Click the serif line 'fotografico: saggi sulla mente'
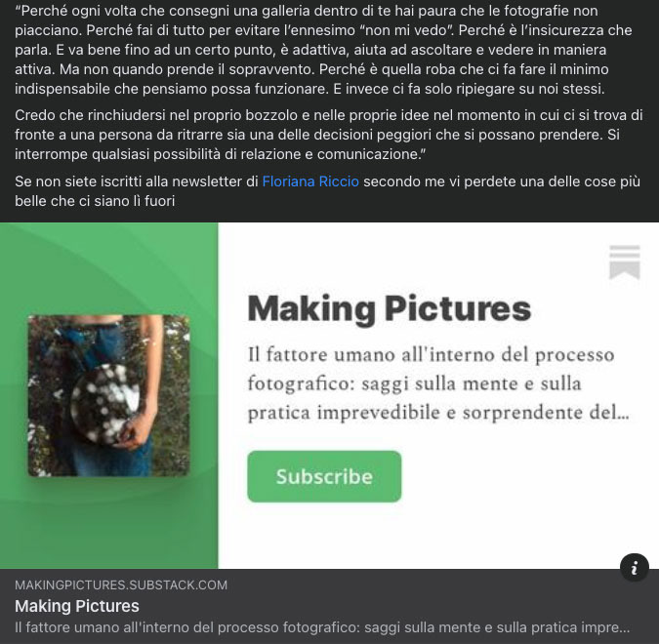 click(414, 384)
